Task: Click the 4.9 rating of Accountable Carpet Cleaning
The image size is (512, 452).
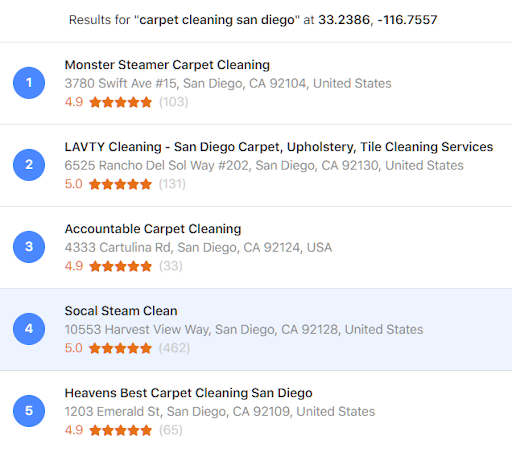Action: [x=74, y=266]
